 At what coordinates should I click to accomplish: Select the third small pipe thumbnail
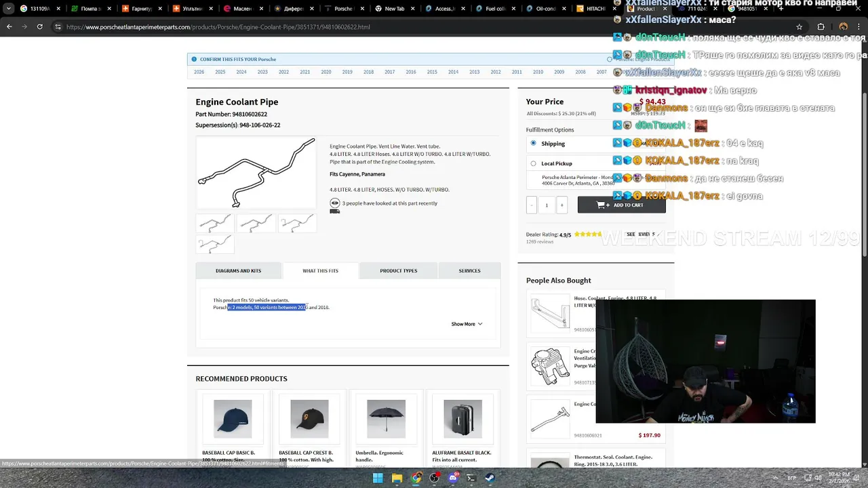coord(297,224)
